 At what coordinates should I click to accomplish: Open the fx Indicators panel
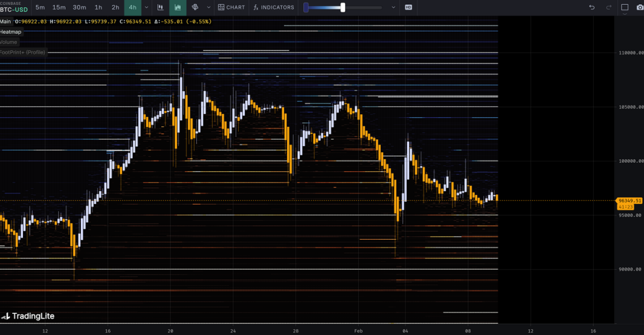[274, 7]
